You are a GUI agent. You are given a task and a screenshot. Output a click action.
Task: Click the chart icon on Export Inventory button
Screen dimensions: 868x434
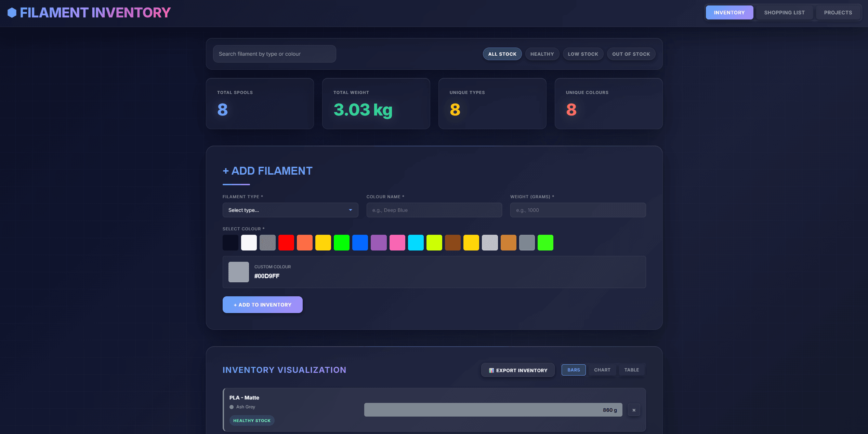[491, 370]
